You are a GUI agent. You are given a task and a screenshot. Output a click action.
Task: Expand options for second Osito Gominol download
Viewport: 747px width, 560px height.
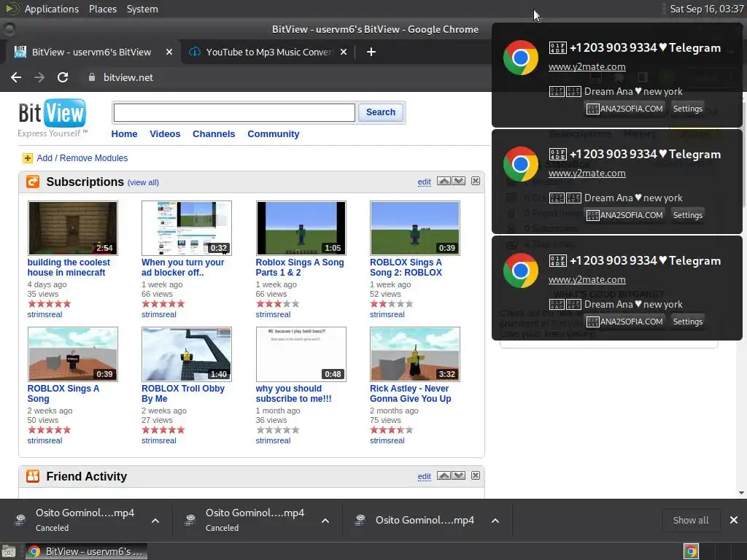[325, 521]
